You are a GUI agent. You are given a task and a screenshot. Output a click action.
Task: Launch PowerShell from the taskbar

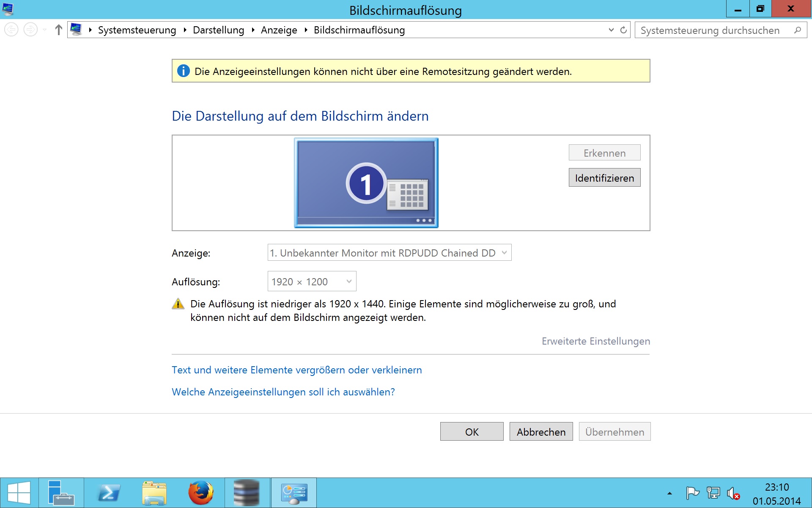[109, 493]
